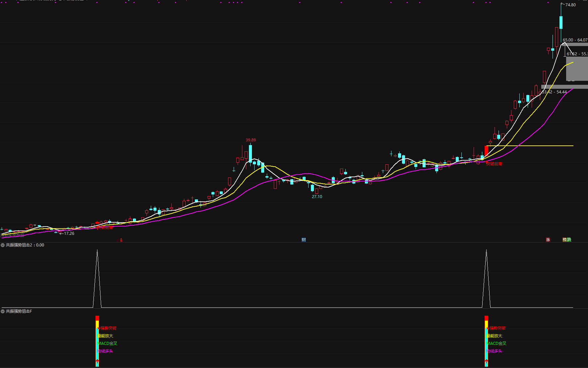
Task: Select the 27.10 low price label
Action: point(317,197)
